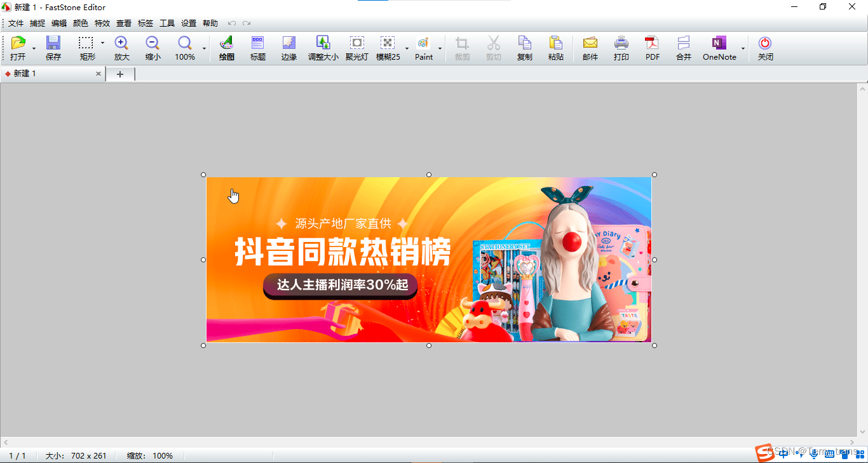Click the redo arrow in menu bar
Viewport: 868px width, 463px height.
pos(247,23)
